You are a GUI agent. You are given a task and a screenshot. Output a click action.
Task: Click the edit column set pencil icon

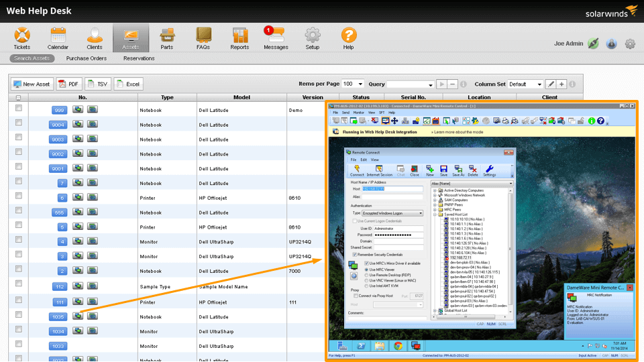[551, 84]
